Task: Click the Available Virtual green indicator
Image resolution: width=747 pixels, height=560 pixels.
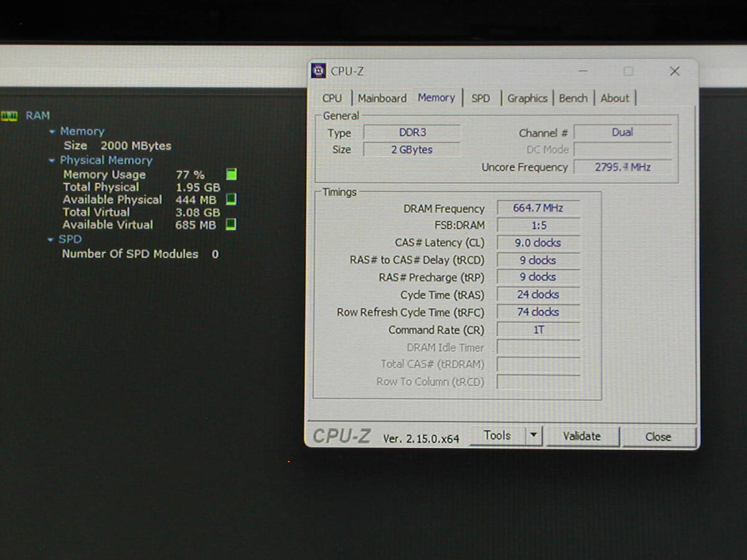Action: (x=230, y=224)
